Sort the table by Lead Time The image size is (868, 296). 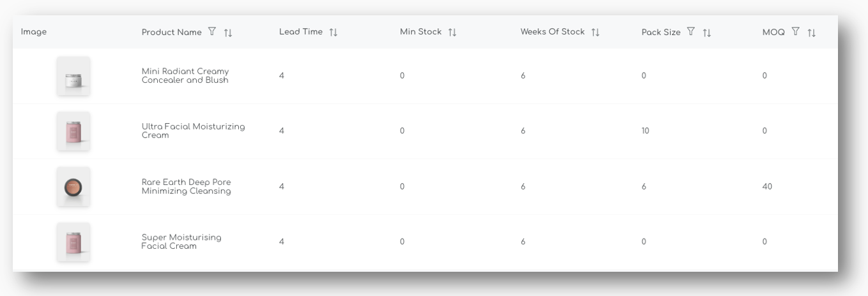pyautogui.click(x=333, y=33)
